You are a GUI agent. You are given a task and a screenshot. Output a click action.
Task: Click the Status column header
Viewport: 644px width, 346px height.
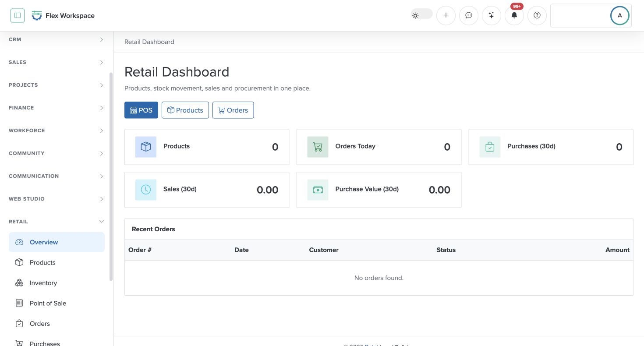[446, 250]
